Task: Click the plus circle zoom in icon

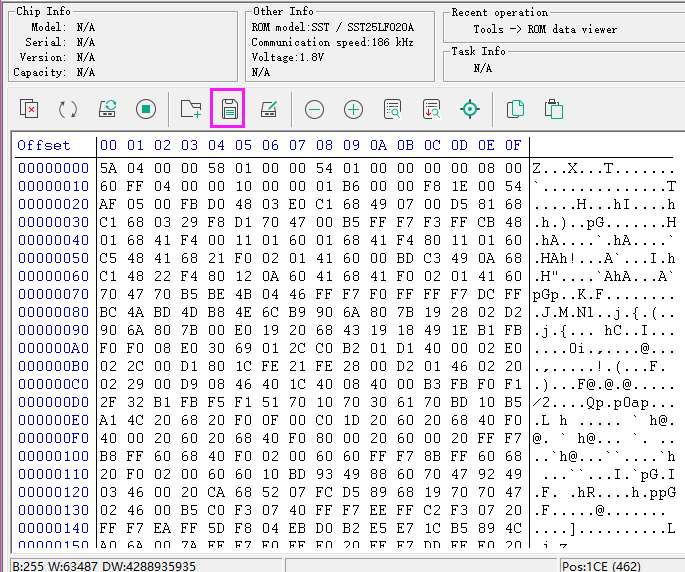Action: pyautogui.click(x=353, y=109)
